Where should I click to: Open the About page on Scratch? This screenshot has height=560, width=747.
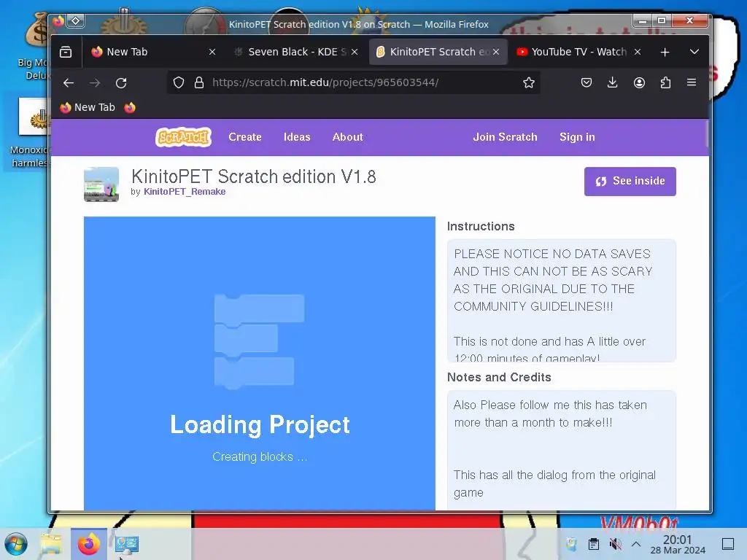pos(348,137)
